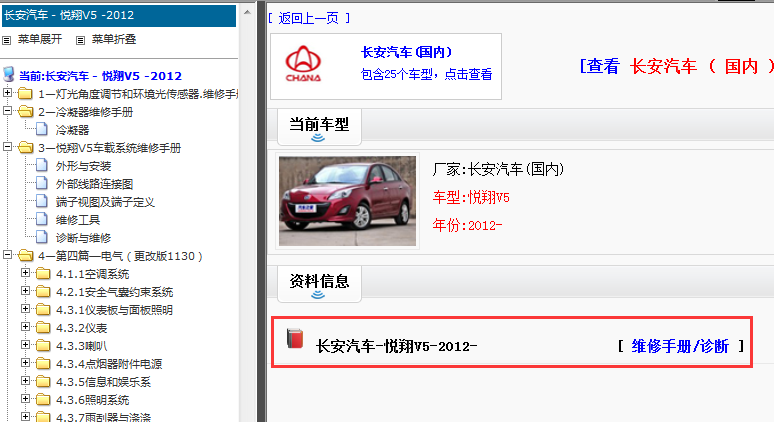The image size is (774, 422).
Task: Click folder icon for 3—悦翔V5车载系统维修手册
Action: coord(25,148)
